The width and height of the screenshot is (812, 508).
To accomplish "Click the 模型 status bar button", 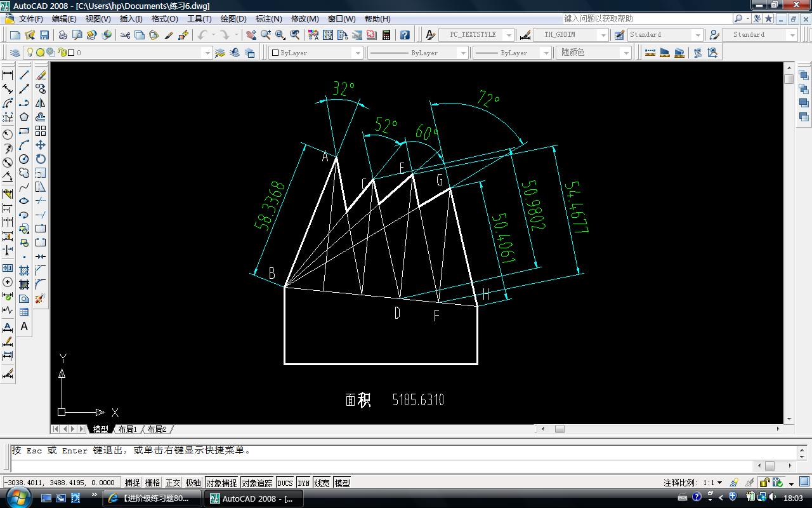I will 342,483.
